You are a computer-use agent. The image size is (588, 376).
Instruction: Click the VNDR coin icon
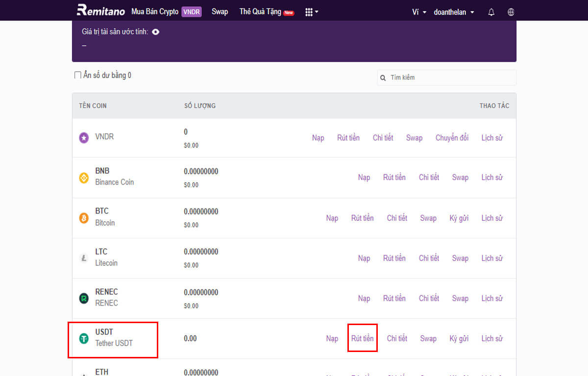click(84, 138)
